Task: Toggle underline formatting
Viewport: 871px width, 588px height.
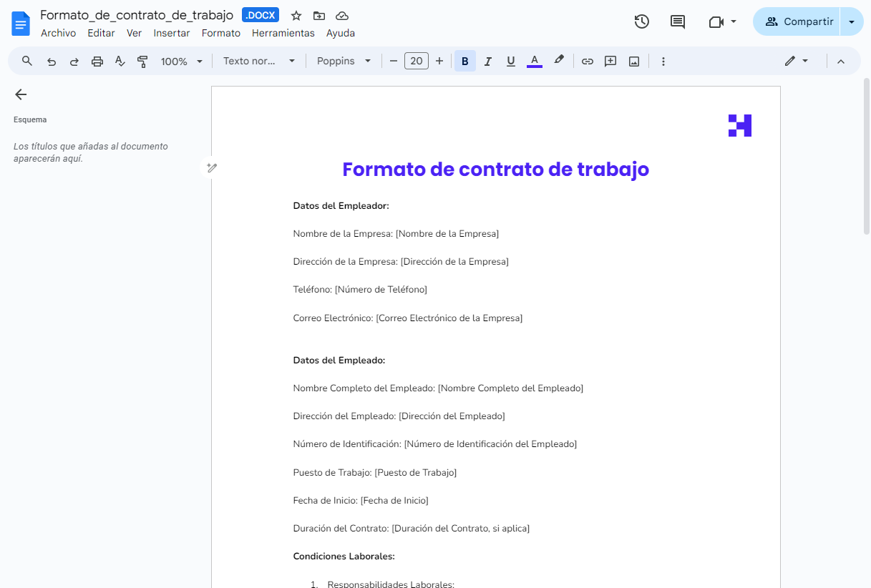Action: (x=510, y=61)
